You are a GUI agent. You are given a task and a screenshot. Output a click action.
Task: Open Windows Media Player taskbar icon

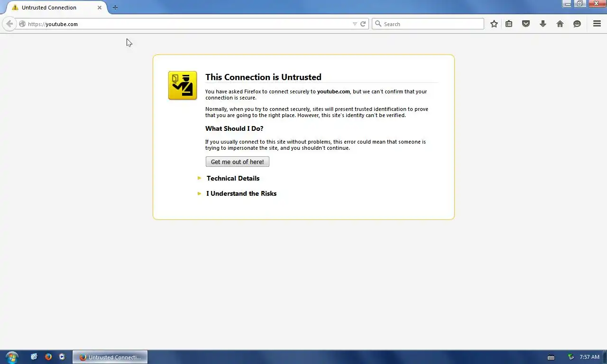click(x=62, y=357)
